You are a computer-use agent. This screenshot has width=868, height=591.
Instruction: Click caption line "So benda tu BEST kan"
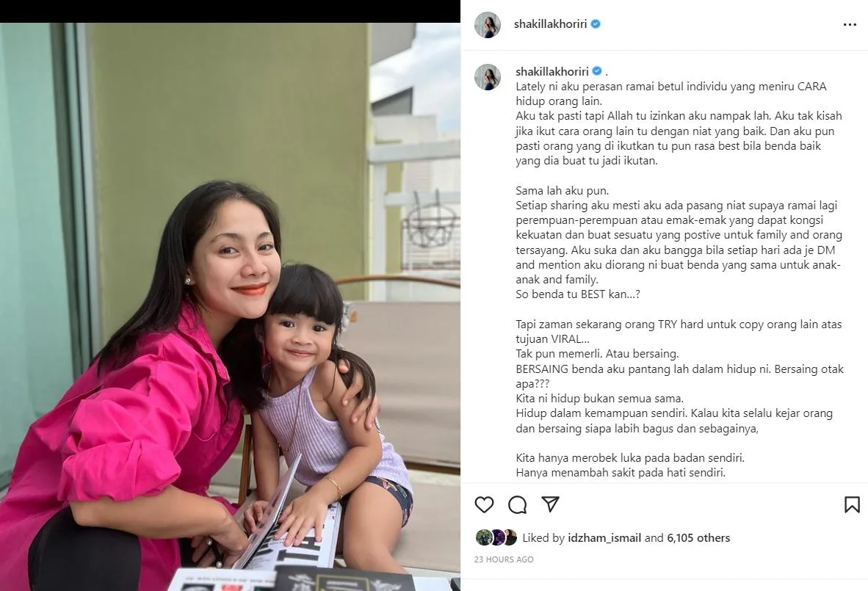click(578, 294)
